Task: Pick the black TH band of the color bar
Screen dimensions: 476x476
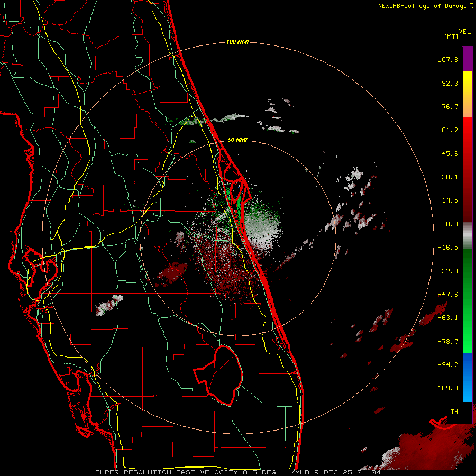Action: [467, 412]
